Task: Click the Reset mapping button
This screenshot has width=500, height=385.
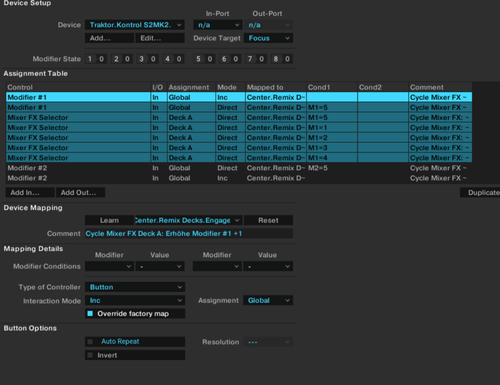Action: tap(268, 220)
